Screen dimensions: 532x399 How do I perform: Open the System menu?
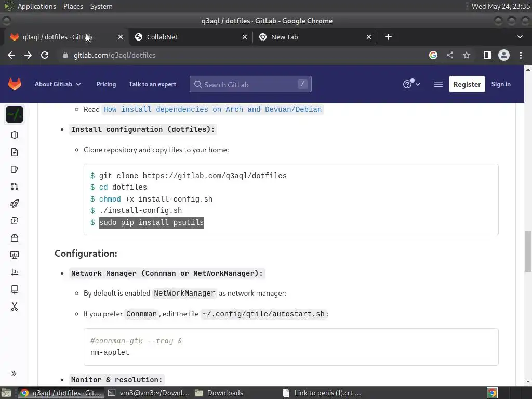[101, 6]
